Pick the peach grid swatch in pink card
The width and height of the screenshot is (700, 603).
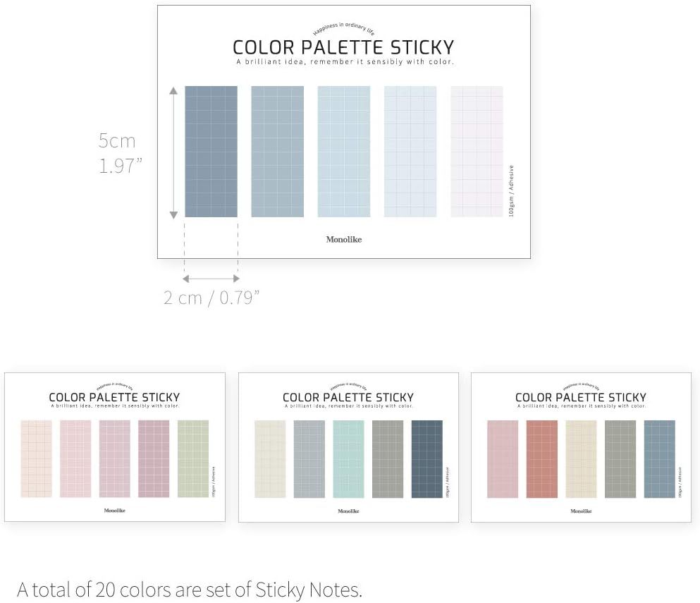[x=36, y=458]
